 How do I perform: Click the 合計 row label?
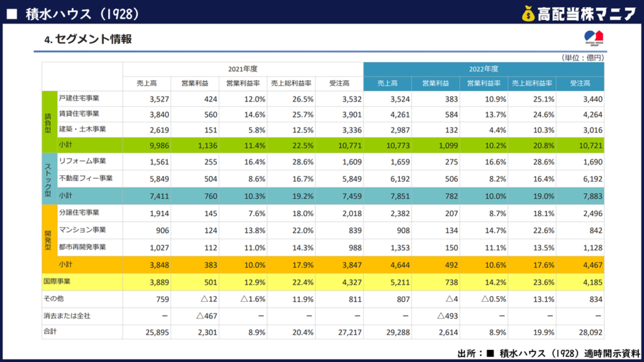[50, 332]
